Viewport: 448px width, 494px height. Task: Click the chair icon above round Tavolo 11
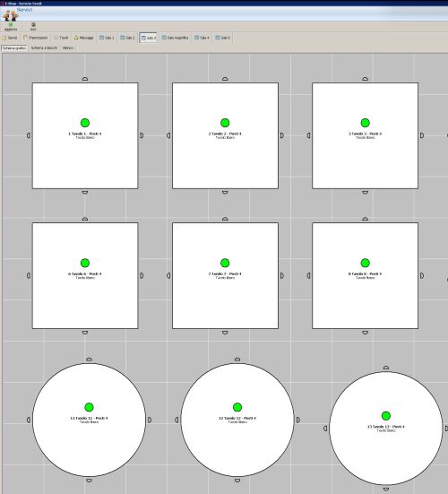pyautogui.click(x=89, y=360)
